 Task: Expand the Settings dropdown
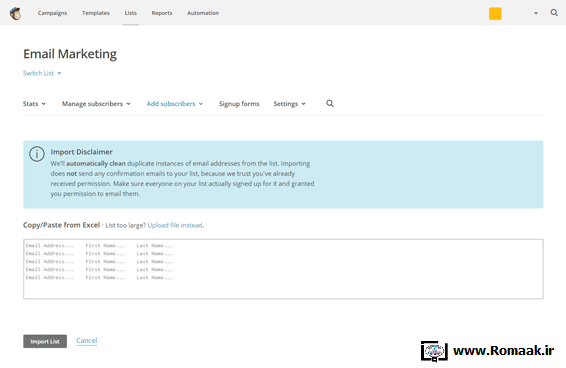pyautogui.click(x=289, y=104)
